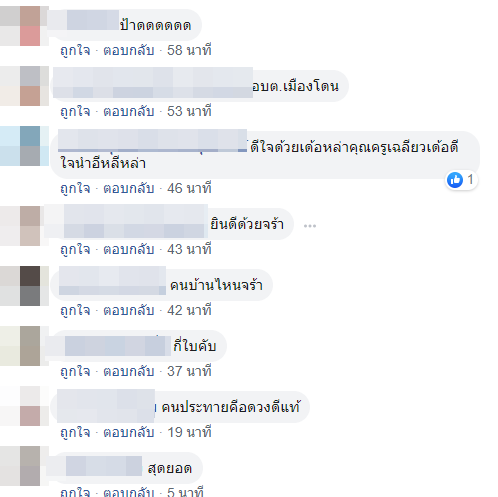Click ตอบกลับ under the 46 นาที comment
The image size is (498, 497).
[x=129, y=188]
